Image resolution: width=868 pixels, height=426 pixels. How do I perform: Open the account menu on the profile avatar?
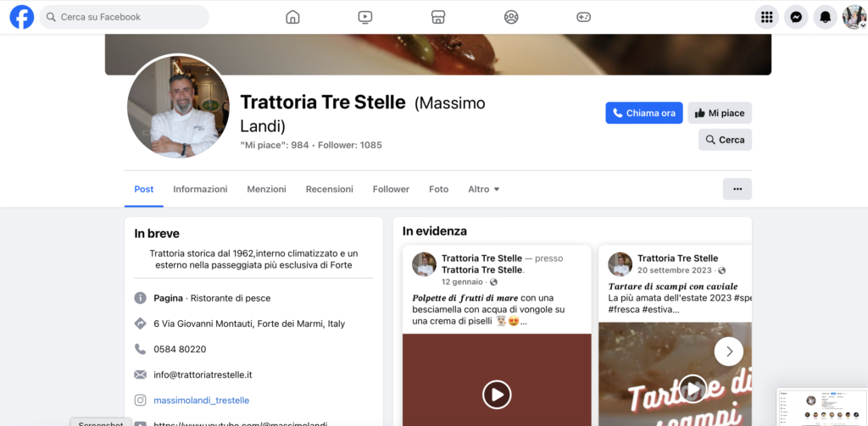[854, 17]
